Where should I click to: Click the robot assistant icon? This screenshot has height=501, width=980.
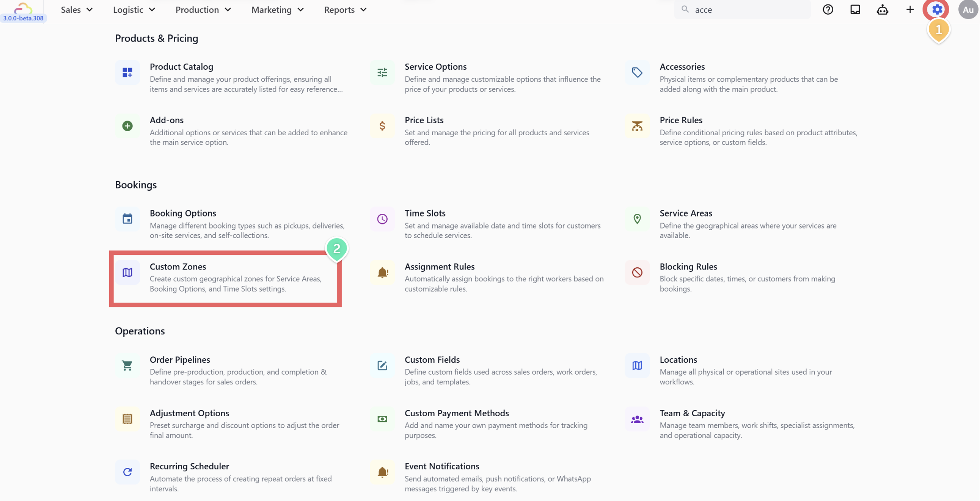point(882,10)
